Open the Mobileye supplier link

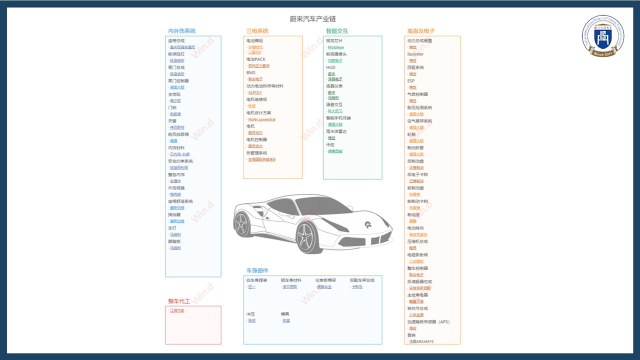tap(336, 47)
